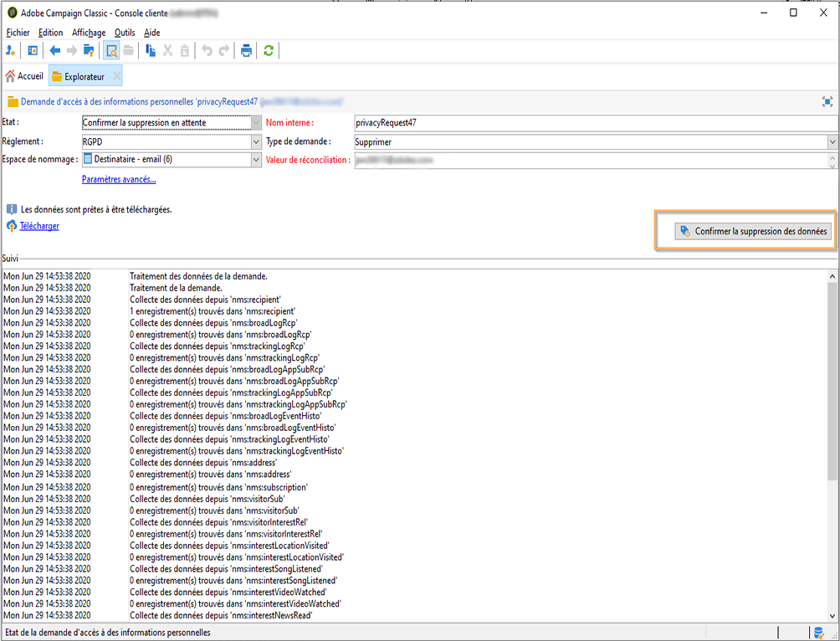This screenshot has width=840, height=641.
Task: Close the Explorateur tab with its X
Action: pos(116,76)
